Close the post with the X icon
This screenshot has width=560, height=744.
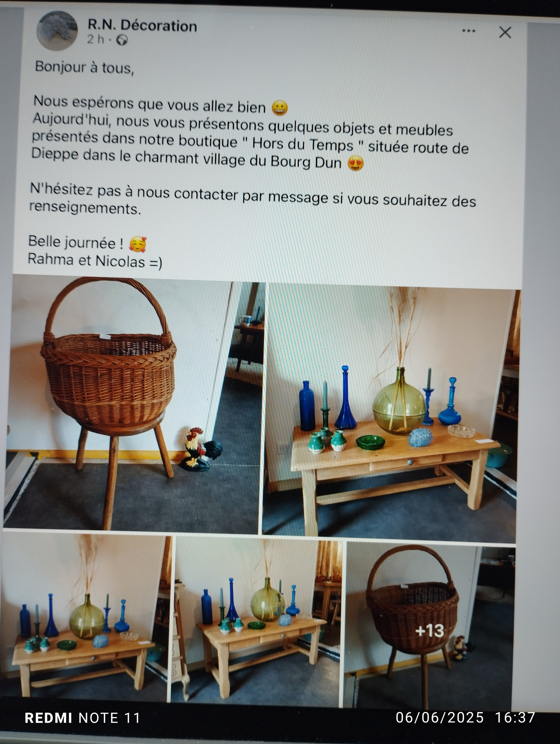505,33
